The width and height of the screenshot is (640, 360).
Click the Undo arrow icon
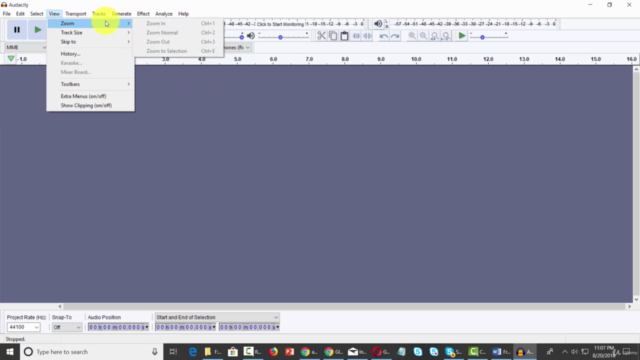(383, 36)
